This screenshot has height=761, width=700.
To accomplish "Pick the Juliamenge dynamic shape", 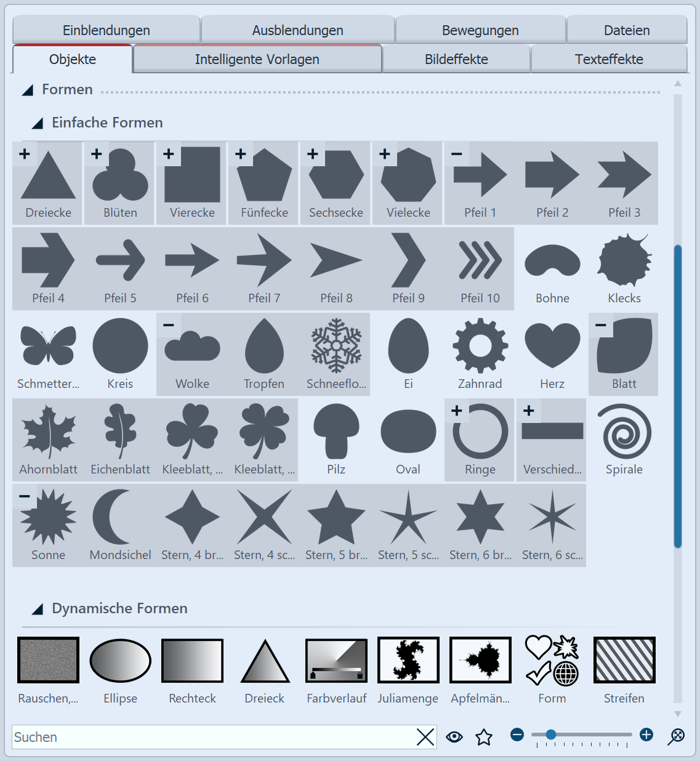I will (x=408, y=659).
